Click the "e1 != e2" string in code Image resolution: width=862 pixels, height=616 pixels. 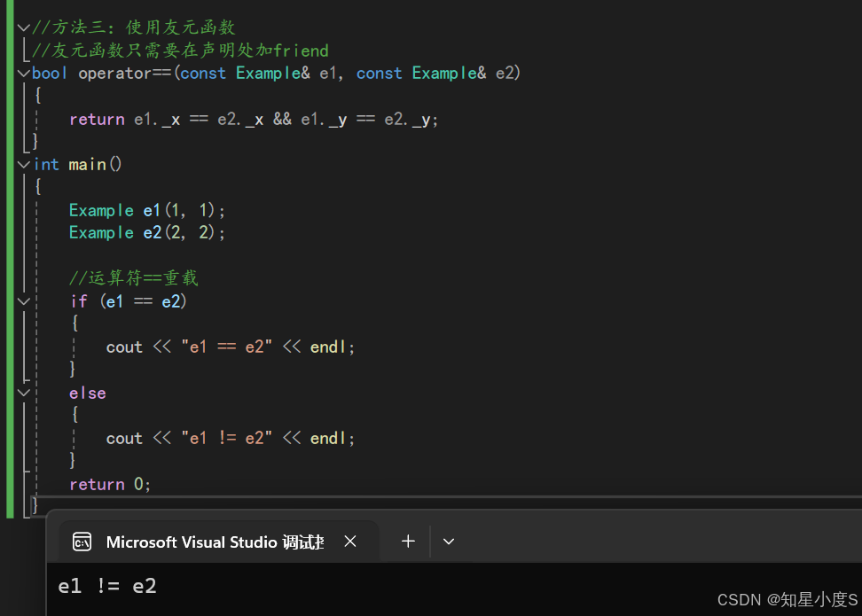point(226,439)
